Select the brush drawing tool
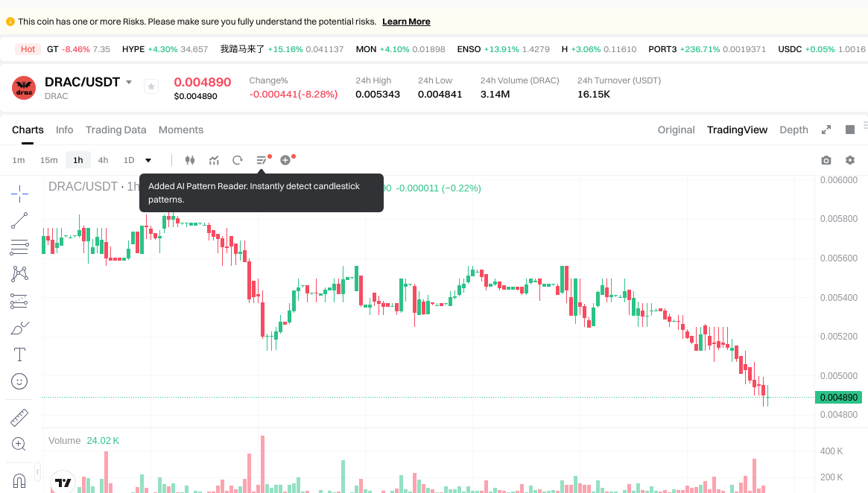The width and height of the screenshot is (868, 493). point(19,328)
